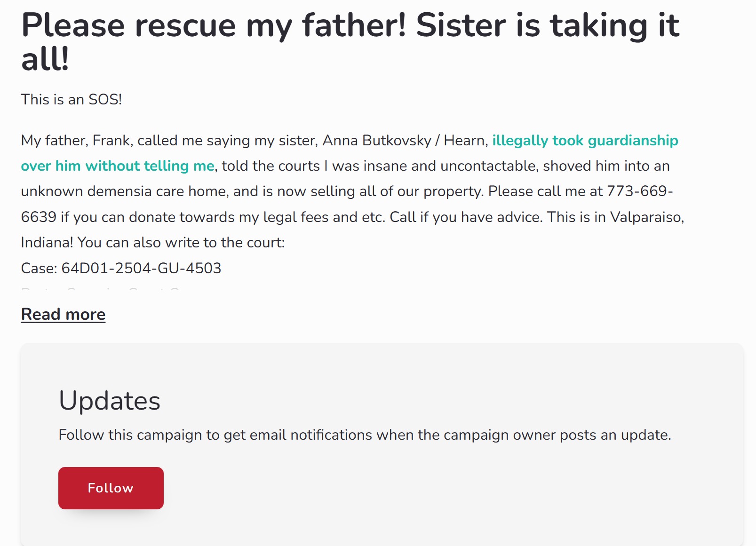The width and height of the screenshot is (756, 546).
Task: Click the Updates heading
Action: (110, 401)
